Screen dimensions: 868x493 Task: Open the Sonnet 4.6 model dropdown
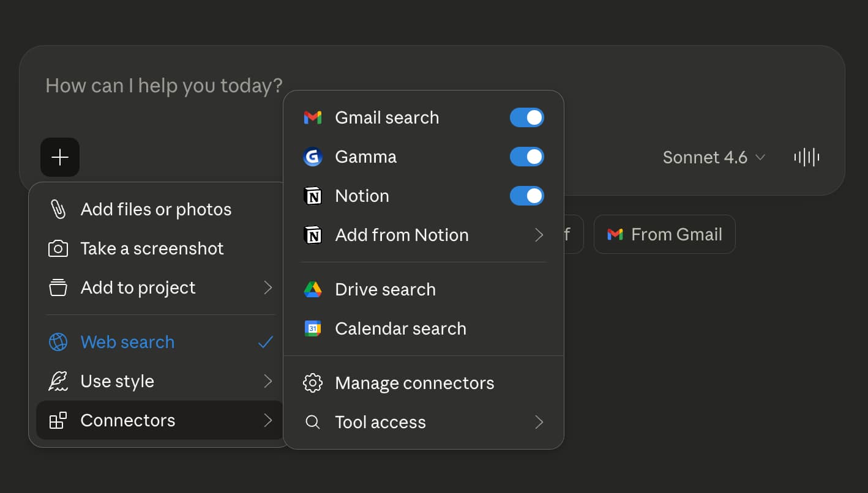[714, 157]
